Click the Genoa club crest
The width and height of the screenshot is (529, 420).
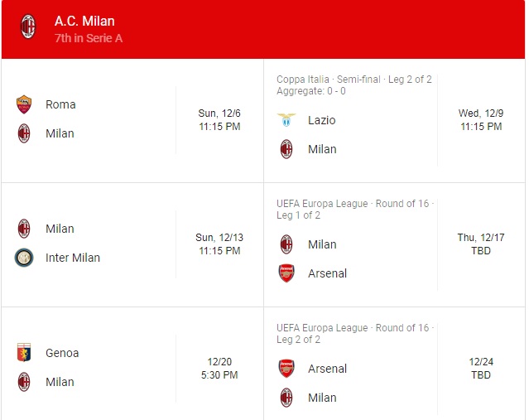tap(24, 352)
